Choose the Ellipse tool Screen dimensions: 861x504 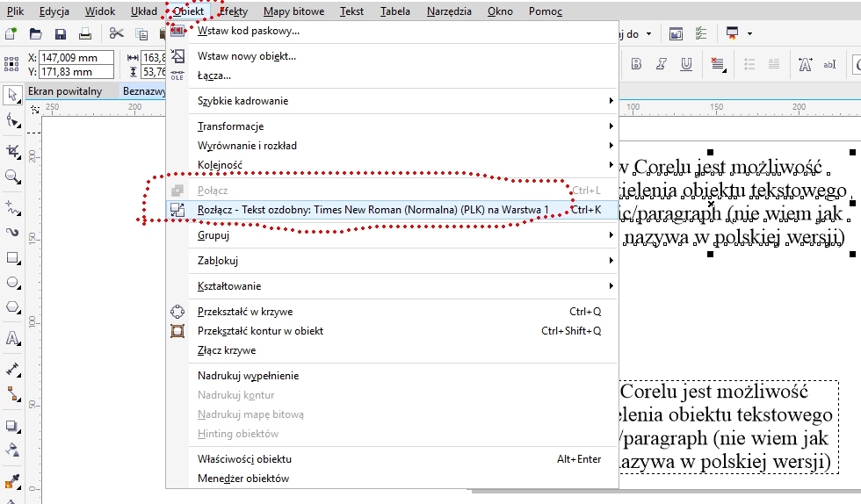(12, 284)
